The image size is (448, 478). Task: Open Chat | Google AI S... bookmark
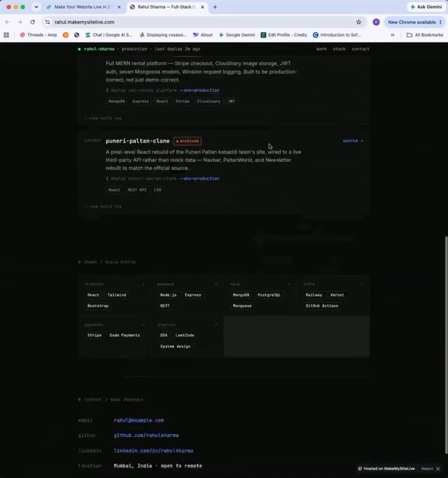point(108,35)
